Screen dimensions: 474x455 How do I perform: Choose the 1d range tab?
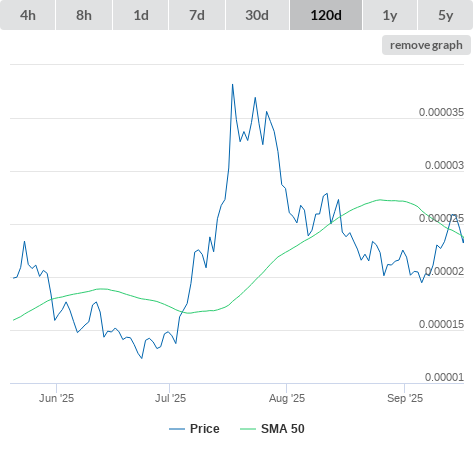[x=141, y=15]
